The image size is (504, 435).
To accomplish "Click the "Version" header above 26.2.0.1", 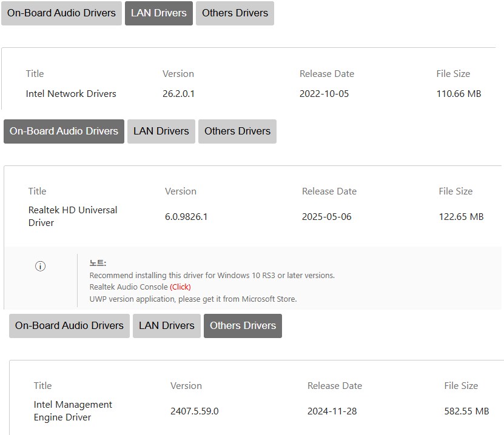I will pos(178,74).
